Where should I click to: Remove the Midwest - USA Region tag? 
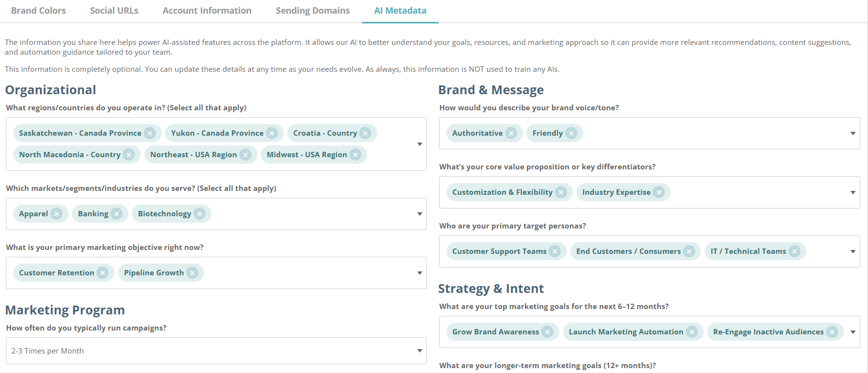click(x=356, y=155)
